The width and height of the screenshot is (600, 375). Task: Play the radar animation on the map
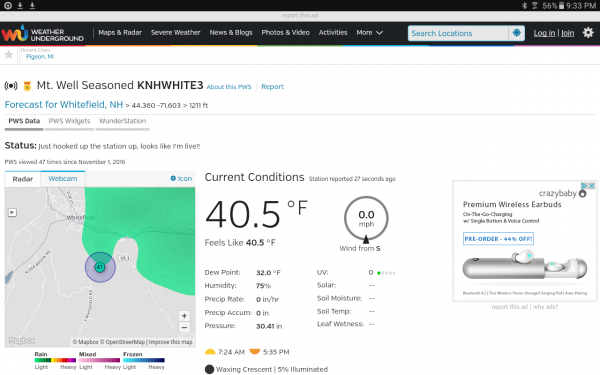pyautogui.click(x=12, y=212)
